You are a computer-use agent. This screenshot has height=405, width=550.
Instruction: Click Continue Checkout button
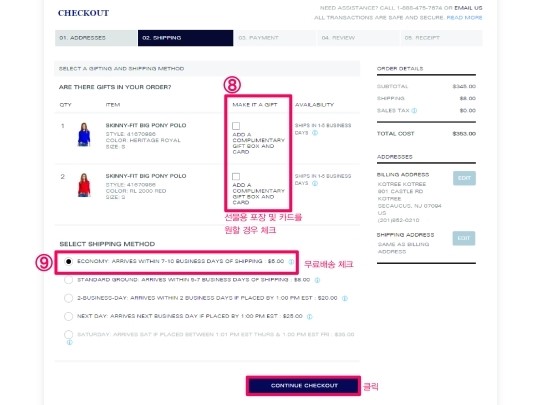click(x=304, y=386)
